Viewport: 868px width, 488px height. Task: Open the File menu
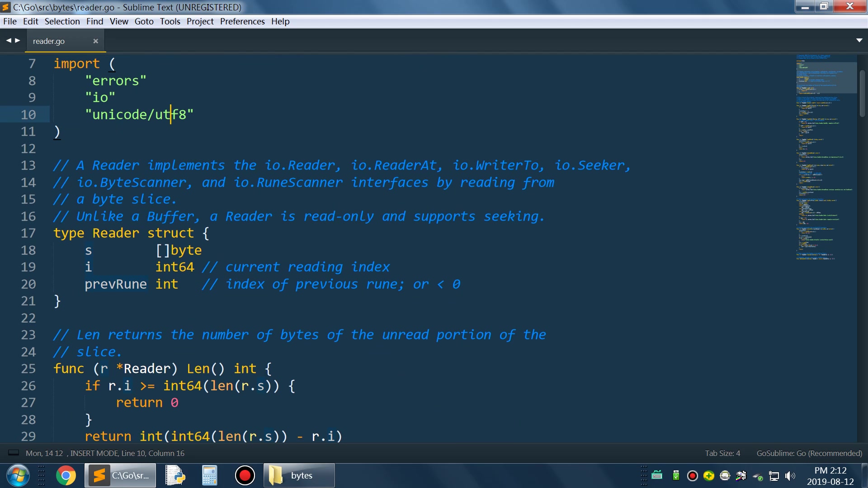click(x=9, y=21)
